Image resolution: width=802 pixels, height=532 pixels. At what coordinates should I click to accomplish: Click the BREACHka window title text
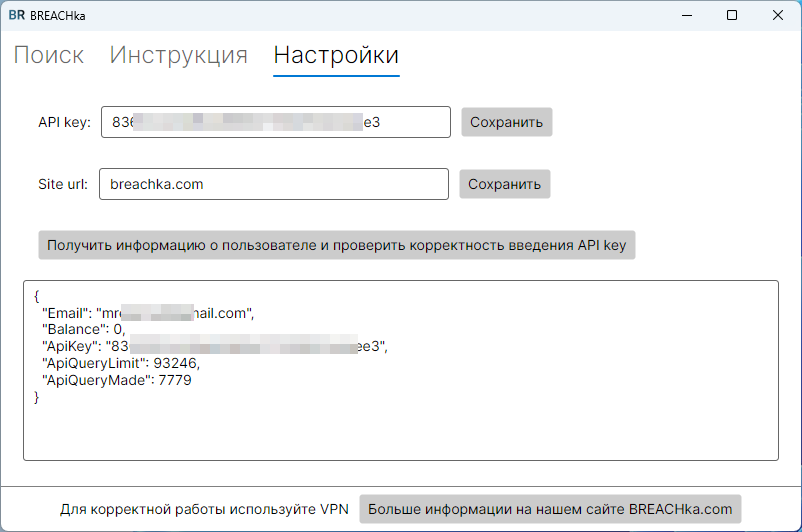(57, 16)
